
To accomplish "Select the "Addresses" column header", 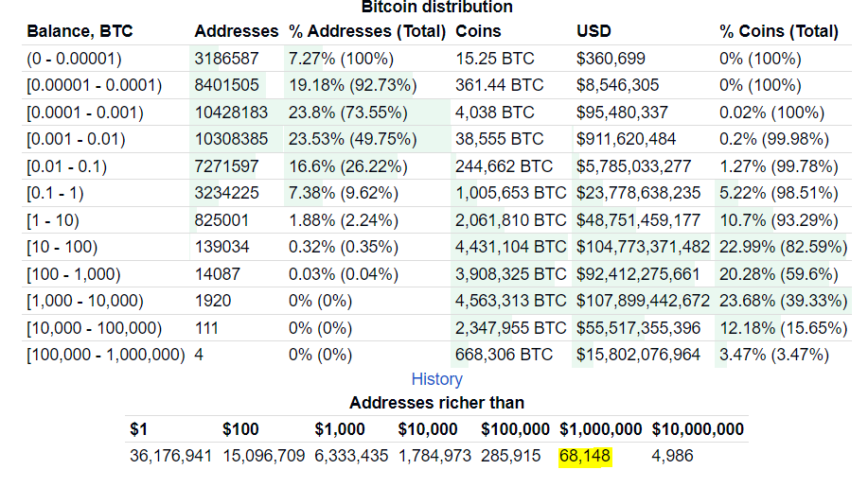I will pyautogui.click(x=237, y=31).
